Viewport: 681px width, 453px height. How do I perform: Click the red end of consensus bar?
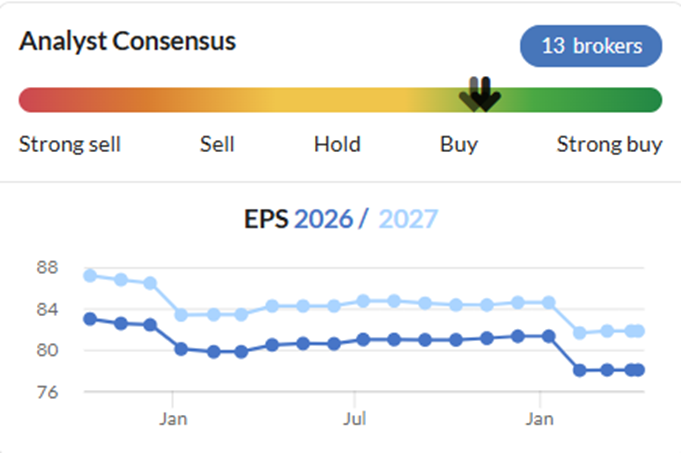[x=33, y=100]
